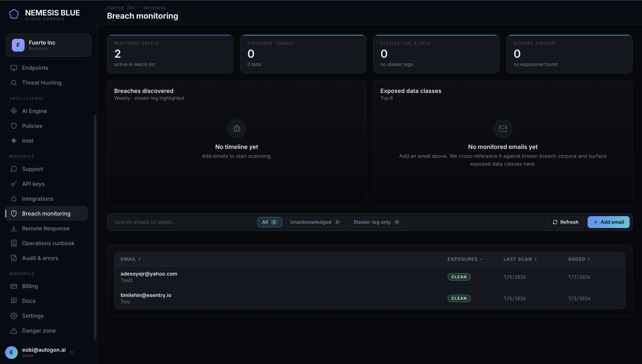Click the Breach monitoring page heading
642x364 pixels.
[142, 16]
